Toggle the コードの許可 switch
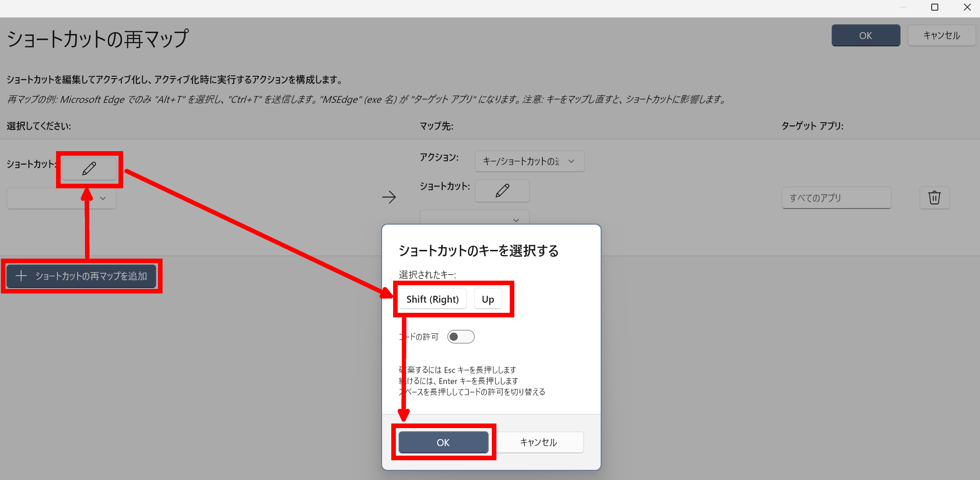This screenshot has width=980, height=480. tap(461, 337)
